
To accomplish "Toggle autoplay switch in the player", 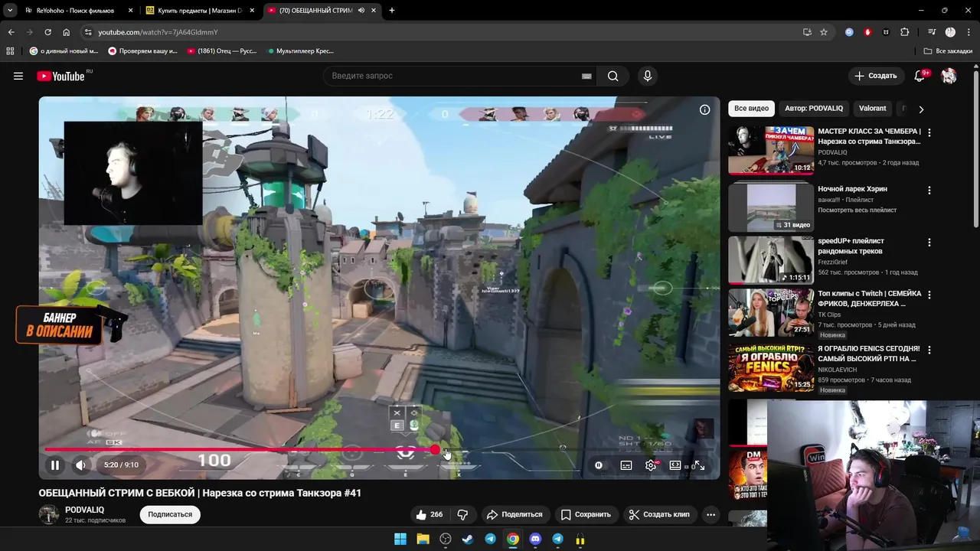I will (599, 465).
